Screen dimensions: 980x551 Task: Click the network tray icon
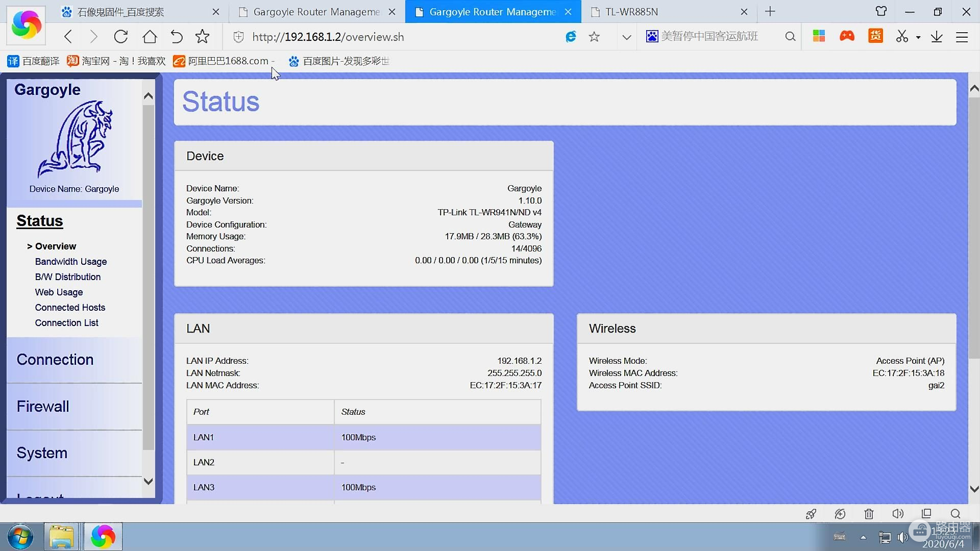click(x=885, y=537)
